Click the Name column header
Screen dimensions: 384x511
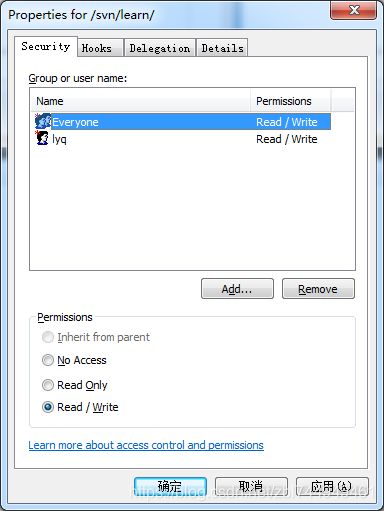pyautogui.click(x=140, y=101)
